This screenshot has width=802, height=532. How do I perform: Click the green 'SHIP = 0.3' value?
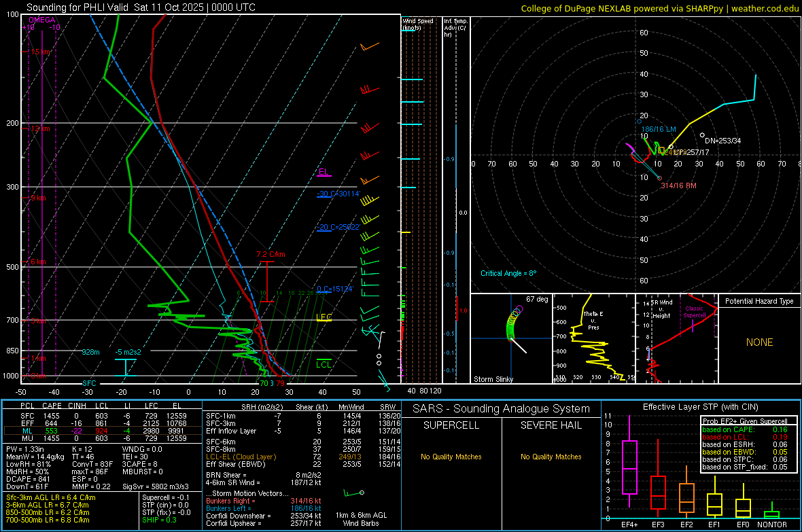pos(159,520)
